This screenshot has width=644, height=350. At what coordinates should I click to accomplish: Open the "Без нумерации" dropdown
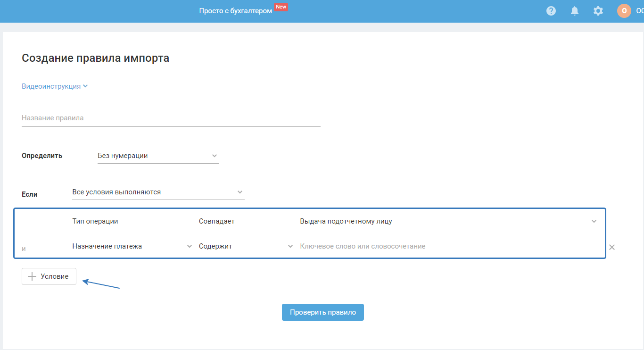(x=158, y=156)
